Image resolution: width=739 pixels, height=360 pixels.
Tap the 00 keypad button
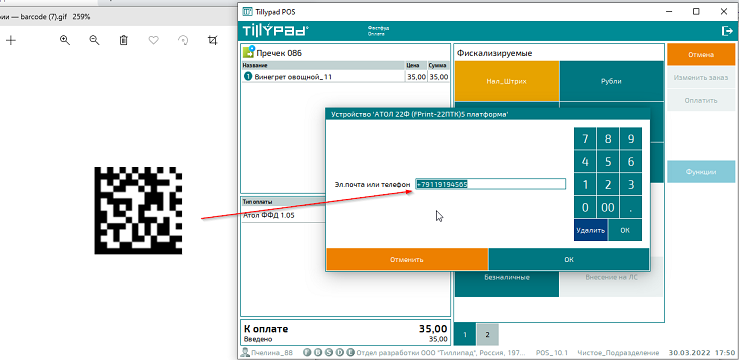[x=608, y=207]
